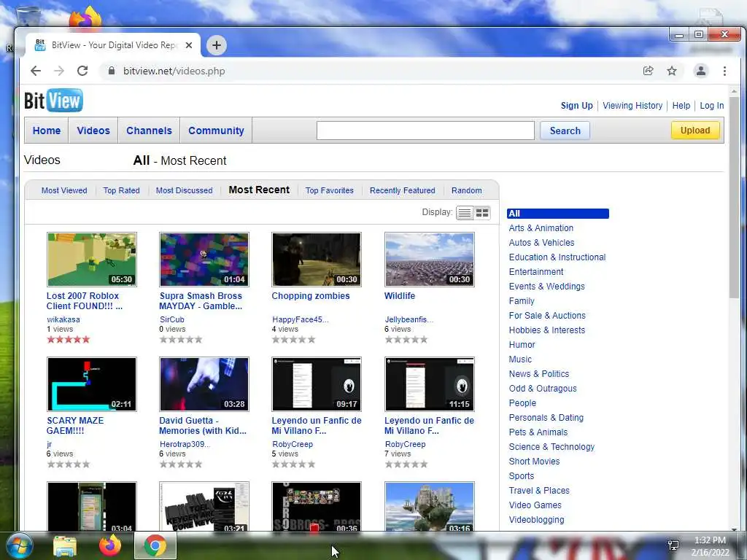
Task: Open the Chopping zombies thumbnail
Action: [x=317, y=260]
